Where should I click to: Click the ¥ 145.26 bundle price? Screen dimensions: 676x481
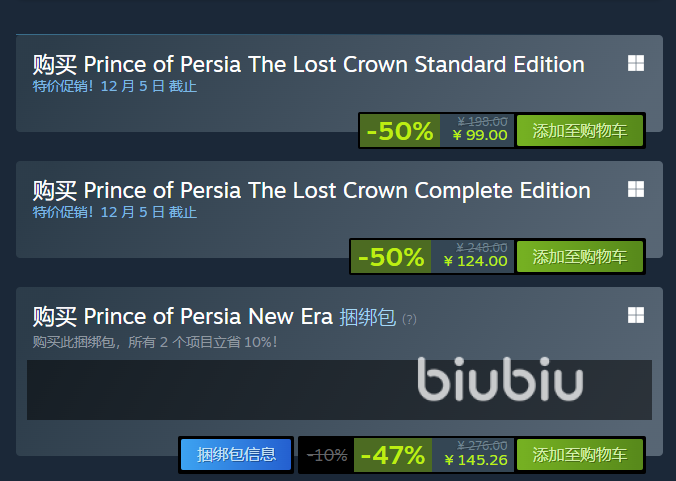(475, 460)
